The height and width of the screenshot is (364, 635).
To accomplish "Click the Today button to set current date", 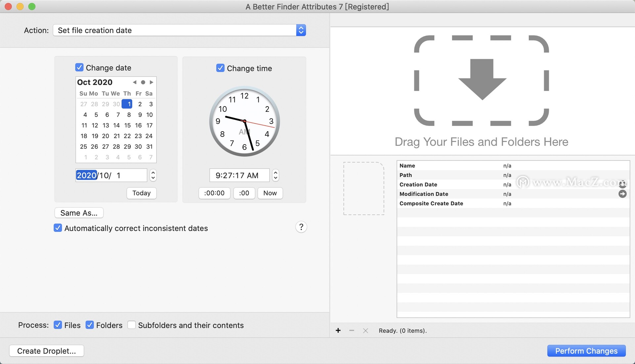I will click(141, 192).
